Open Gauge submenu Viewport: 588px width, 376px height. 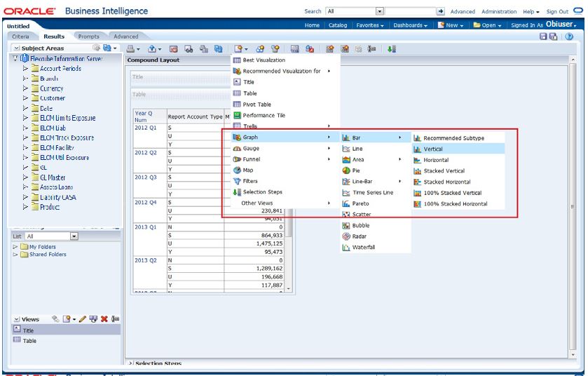285,148
